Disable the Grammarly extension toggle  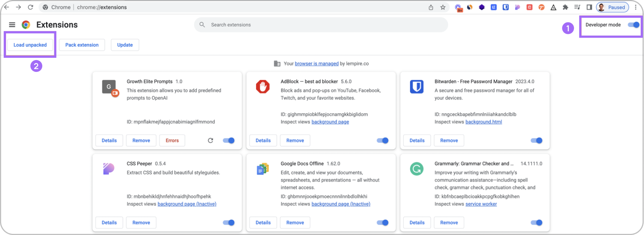coord(537,222)
